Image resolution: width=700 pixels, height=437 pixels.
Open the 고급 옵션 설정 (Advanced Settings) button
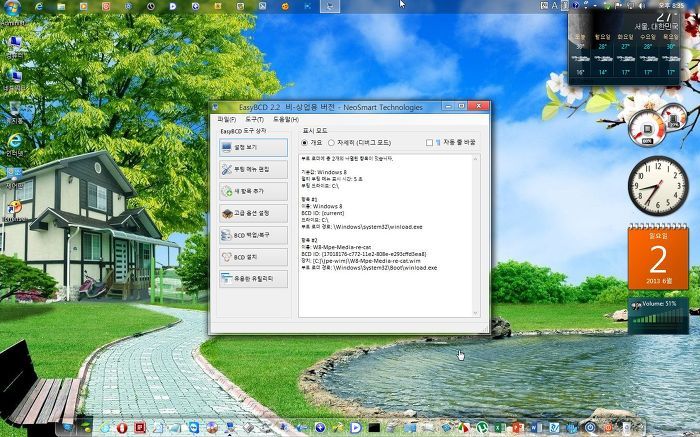(x=253, y=213)
